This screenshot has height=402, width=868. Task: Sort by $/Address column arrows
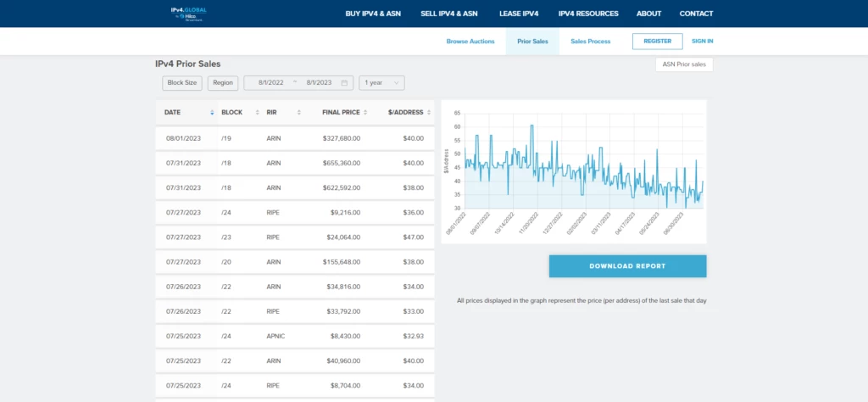(x=428, y=112)
